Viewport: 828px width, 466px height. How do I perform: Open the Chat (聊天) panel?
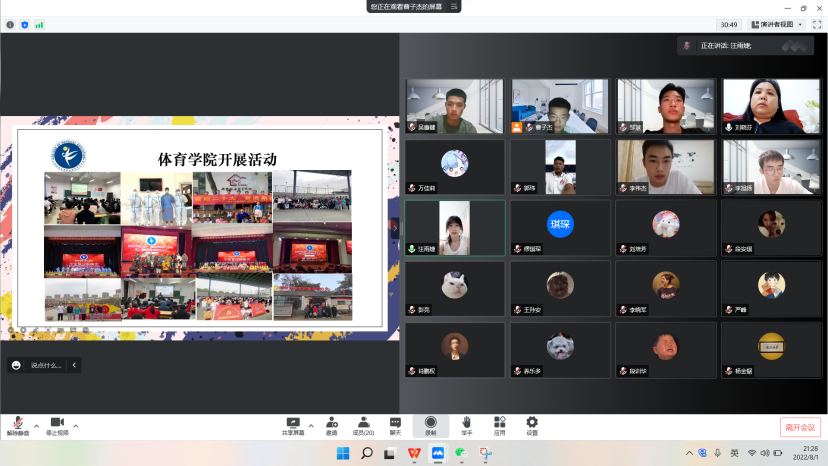click(x=395, y=424)
